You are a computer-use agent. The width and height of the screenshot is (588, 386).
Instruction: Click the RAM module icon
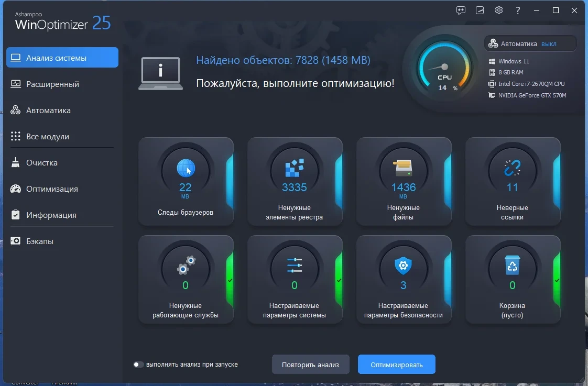pyautogui.click(x=492, y=72)
